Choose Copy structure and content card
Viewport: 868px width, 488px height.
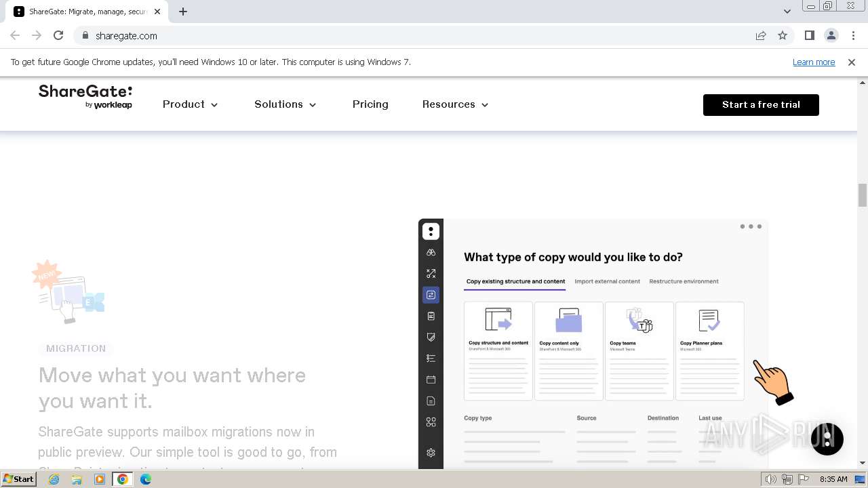(x=498, y=351)
